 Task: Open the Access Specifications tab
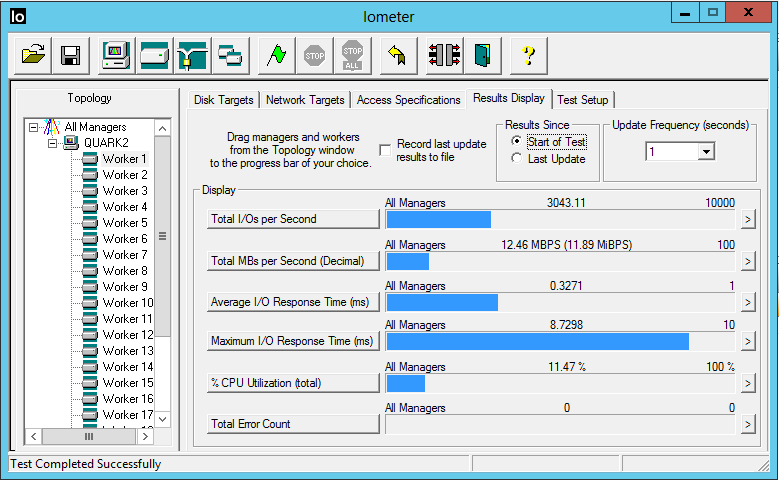pos(408,100)
